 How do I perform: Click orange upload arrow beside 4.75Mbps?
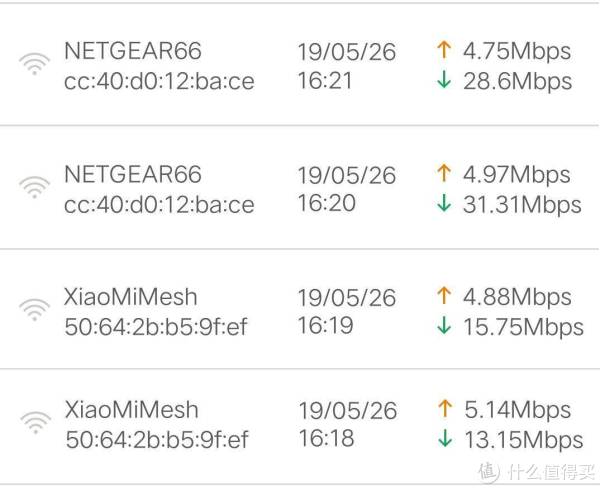[444, 50]
